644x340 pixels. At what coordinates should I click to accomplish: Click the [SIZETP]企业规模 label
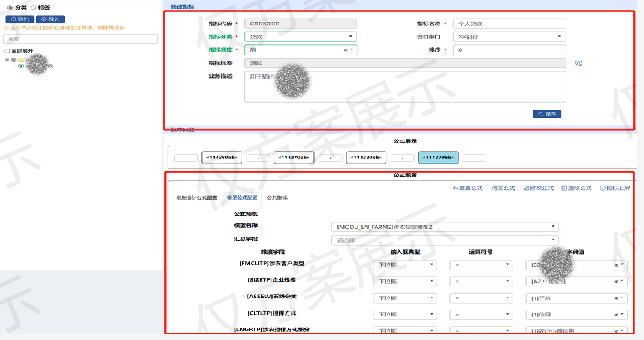tap(272, 280)
